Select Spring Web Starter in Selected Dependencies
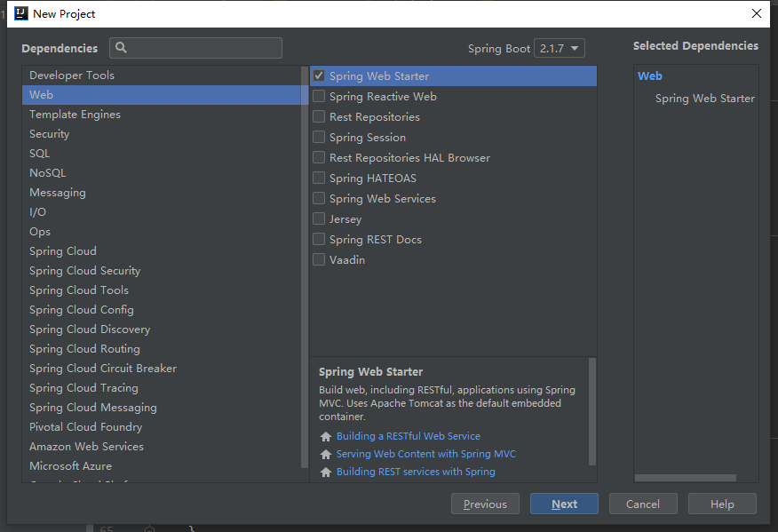Viewport: 778px width, 532px height. 704,99
